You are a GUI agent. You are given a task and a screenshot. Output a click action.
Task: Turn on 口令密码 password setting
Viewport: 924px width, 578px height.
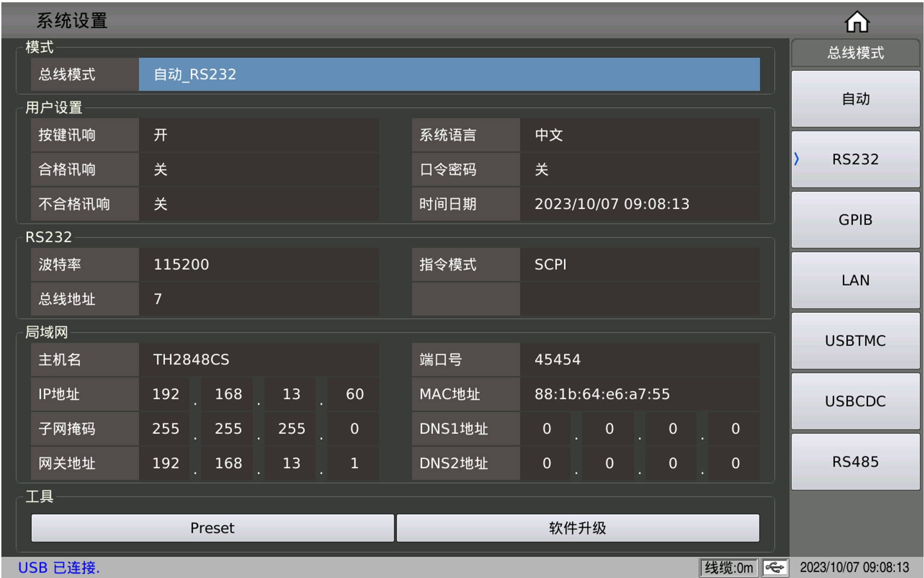(x=641, y=169)
